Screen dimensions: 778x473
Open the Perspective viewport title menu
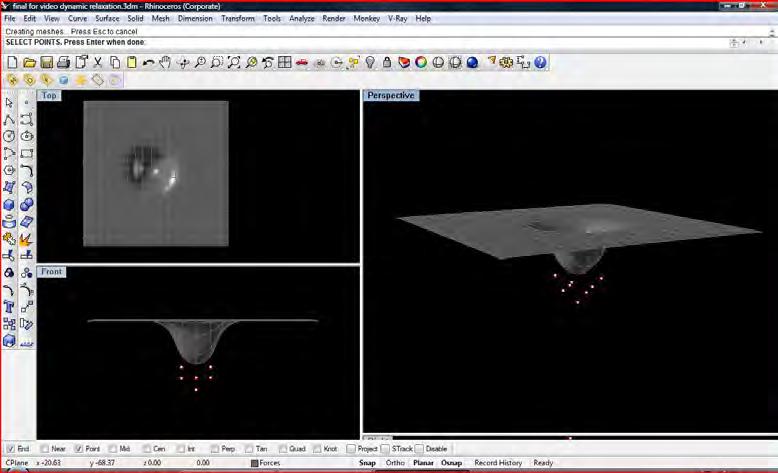(391, 95)
